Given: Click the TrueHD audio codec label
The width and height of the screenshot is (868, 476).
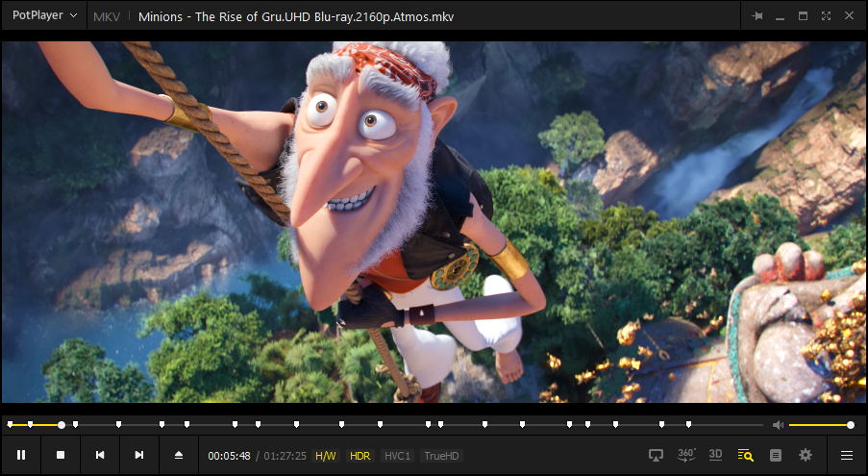Looking at the screenshot, I should [442, 456].
